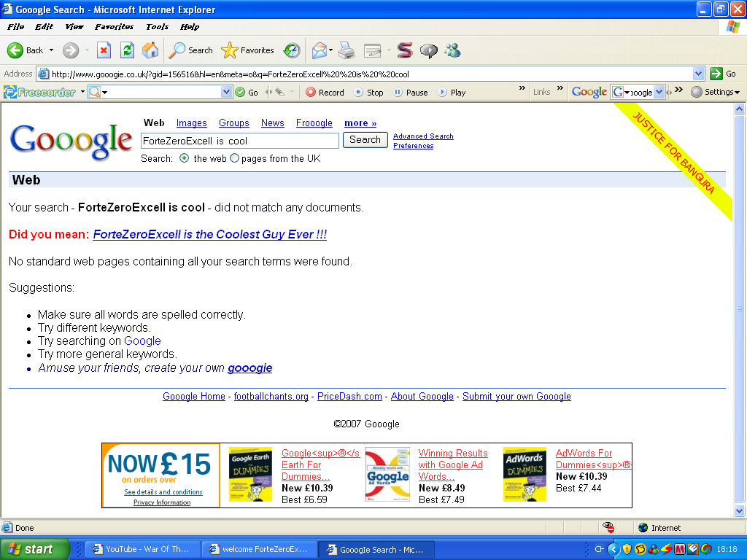Click the Edit page icon in toolbar
Viewport: 747px width, 560px height.
pos(373,50)
